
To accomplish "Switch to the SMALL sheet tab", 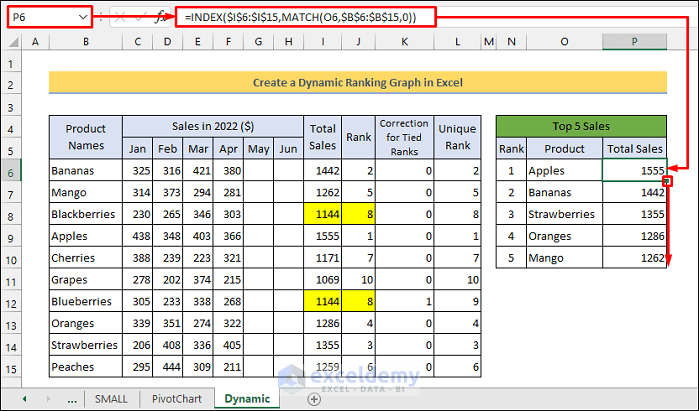I will [x=111, y=399].
